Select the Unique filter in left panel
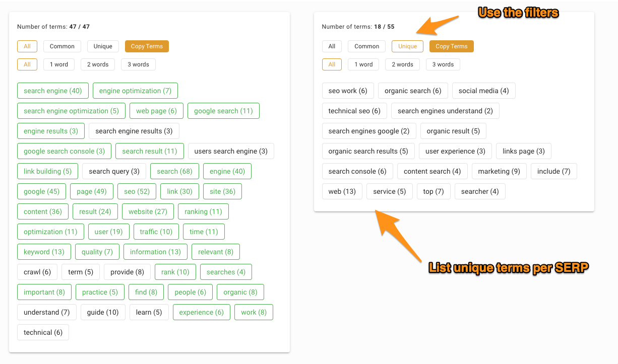The image size is (618, 364). 103,46
